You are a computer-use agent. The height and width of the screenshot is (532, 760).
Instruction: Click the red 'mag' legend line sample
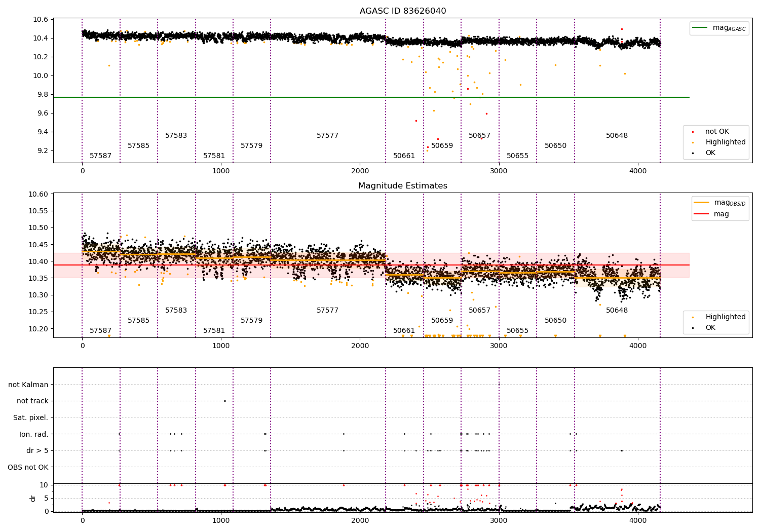point(702,214)
